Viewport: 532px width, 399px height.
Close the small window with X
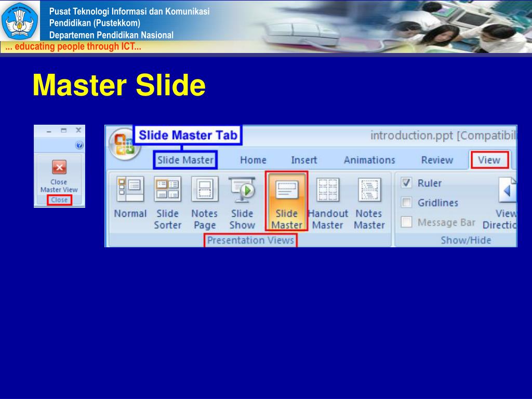(78, 130)
